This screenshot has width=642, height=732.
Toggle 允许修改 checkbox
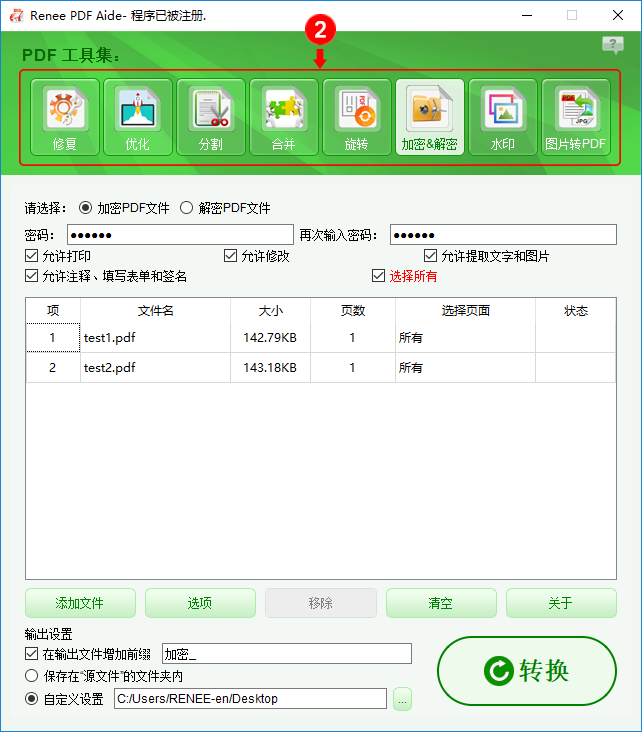coord(230,256)
